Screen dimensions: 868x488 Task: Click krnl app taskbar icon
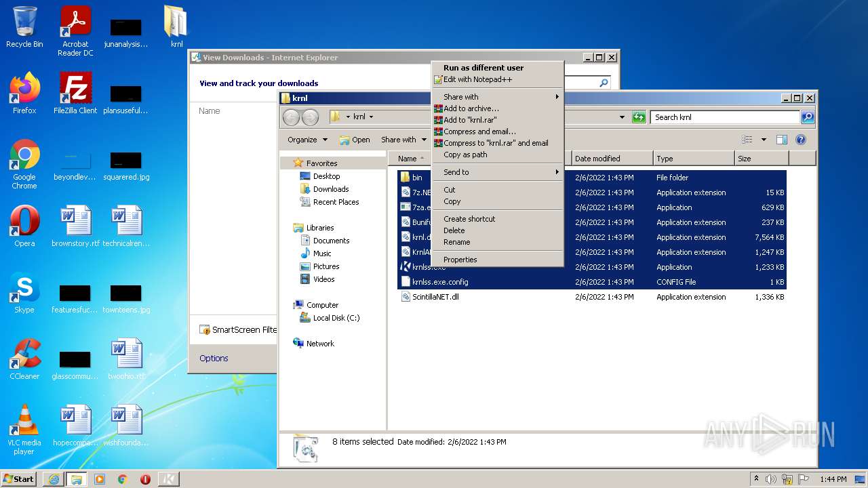(168, 479)
